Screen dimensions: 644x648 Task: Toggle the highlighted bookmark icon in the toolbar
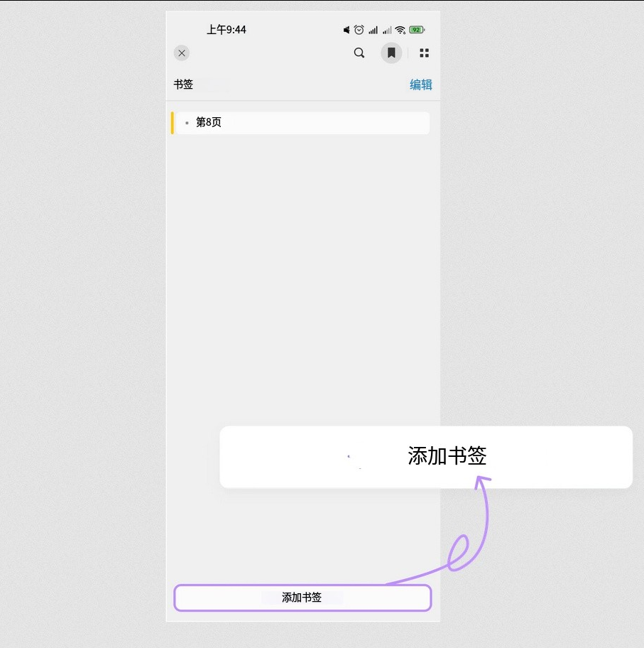point(391,53)
